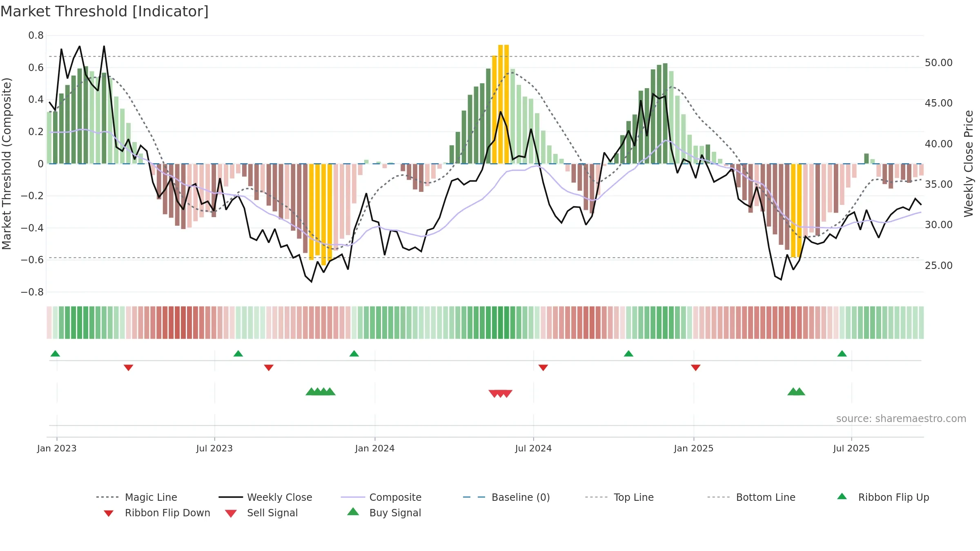
Task: Toggle the Baseline (0) legend entry
Action: [506, 497]
